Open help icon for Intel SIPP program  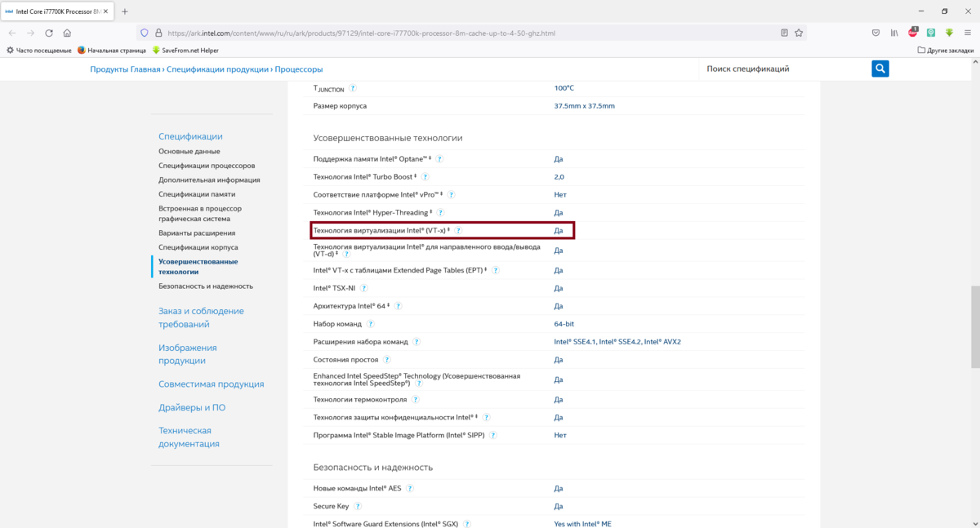click(493, 436)
